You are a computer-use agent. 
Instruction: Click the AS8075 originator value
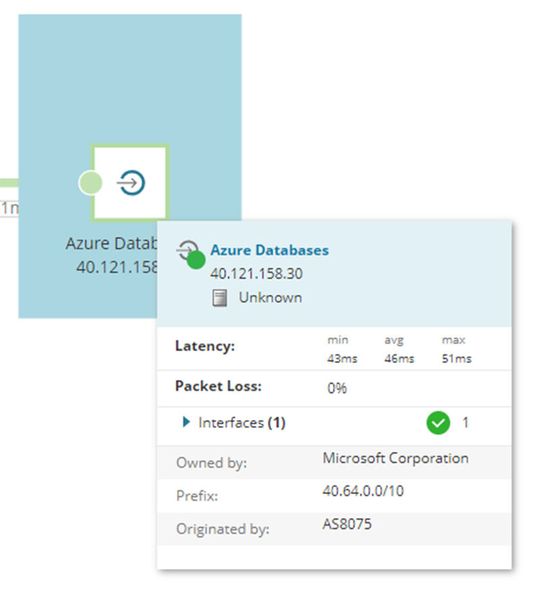click(347, 524)
